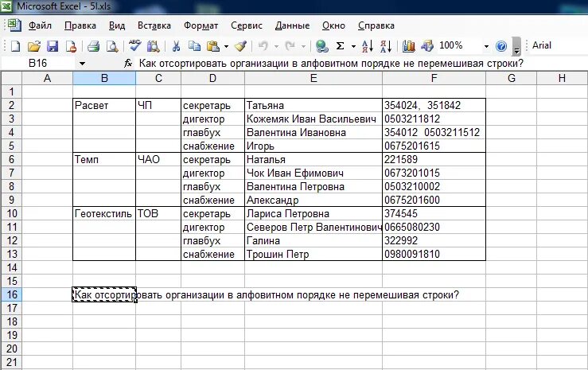Select the cell Кожемяк Иван Васильевич
Screen dimensions: 588x370
[313, 119]
